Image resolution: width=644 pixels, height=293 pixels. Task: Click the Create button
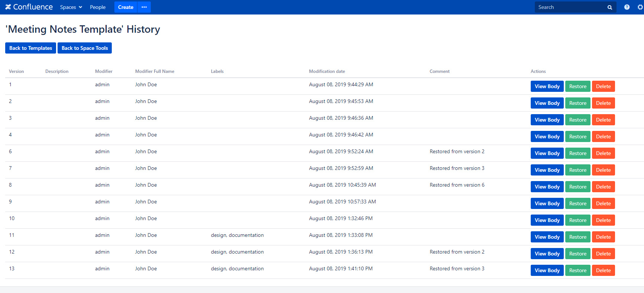[x=126, y=7]
